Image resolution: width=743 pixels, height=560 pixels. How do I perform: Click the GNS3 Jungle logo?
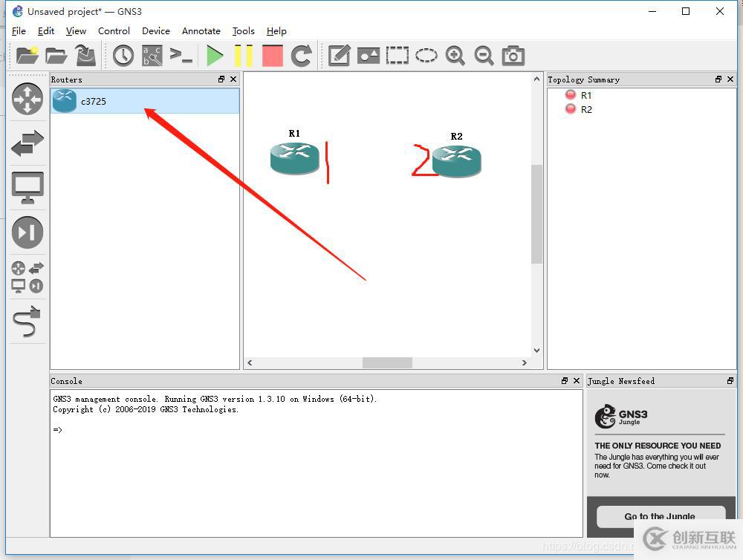coord(620,417)
